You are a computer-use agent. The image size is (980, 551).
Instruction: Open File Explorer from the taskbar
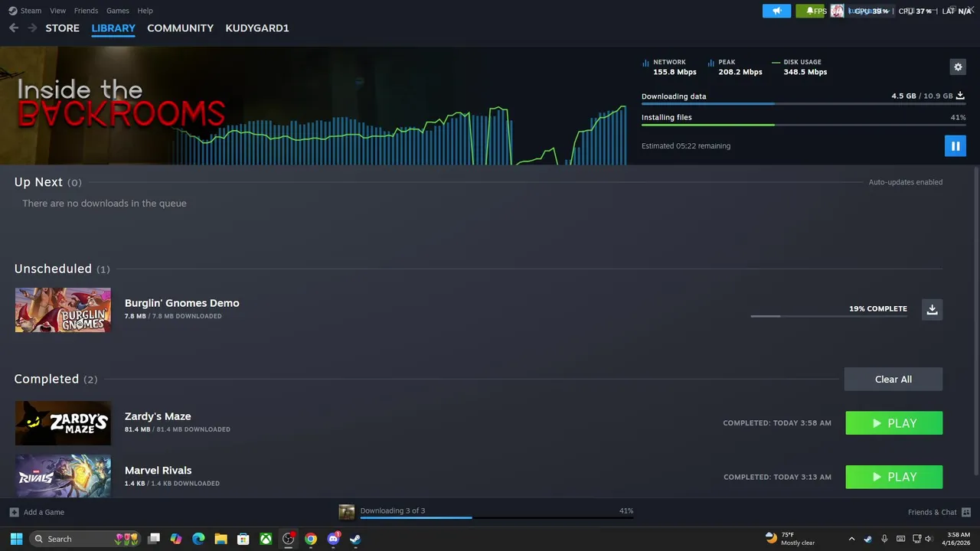click(220, 539)
